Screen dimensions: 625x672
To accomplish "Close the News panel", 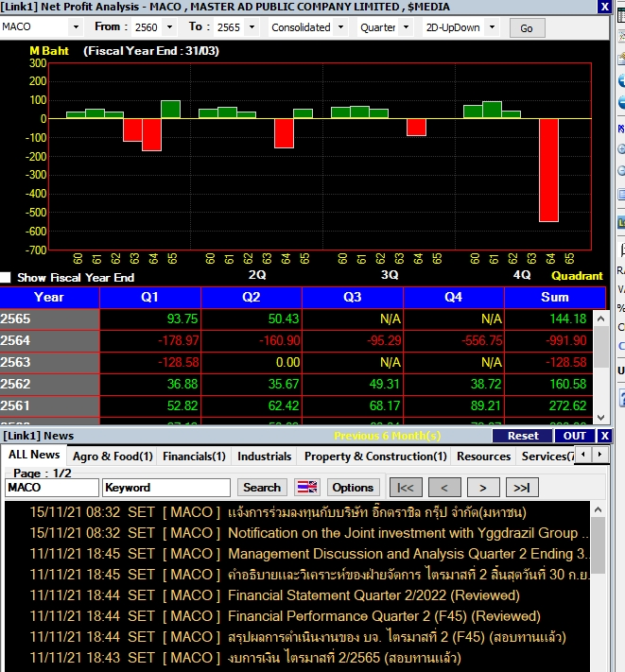I will 604,436.
